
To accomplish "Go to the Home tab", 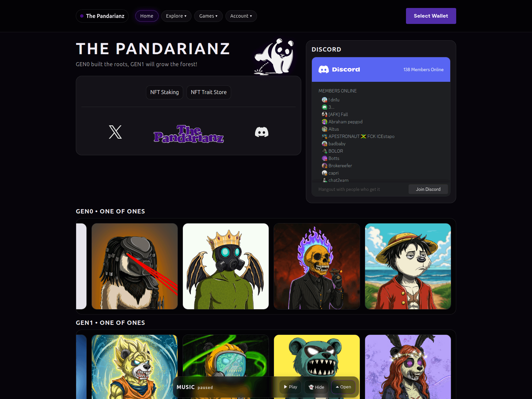I will tap(147, 16).
